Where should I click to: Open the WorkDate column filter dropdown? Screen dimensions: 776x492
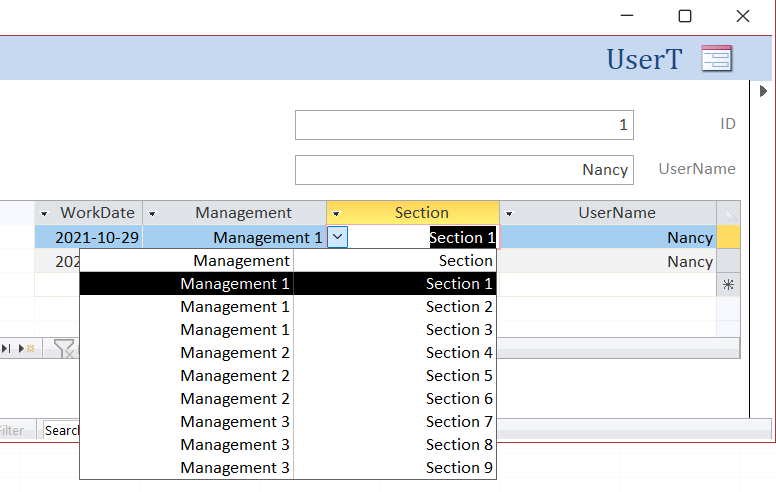click(44, 214)
